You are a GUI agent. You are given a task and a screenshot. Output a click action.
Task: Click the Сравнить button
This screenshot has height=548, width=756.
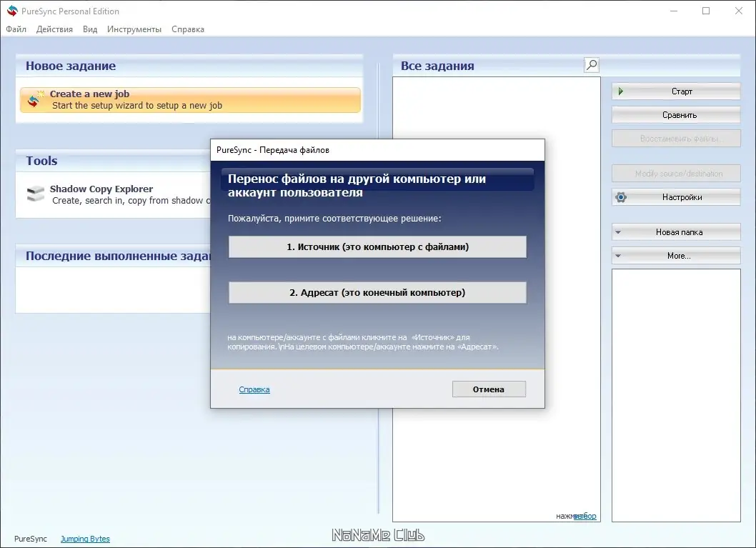click(676, 115)
